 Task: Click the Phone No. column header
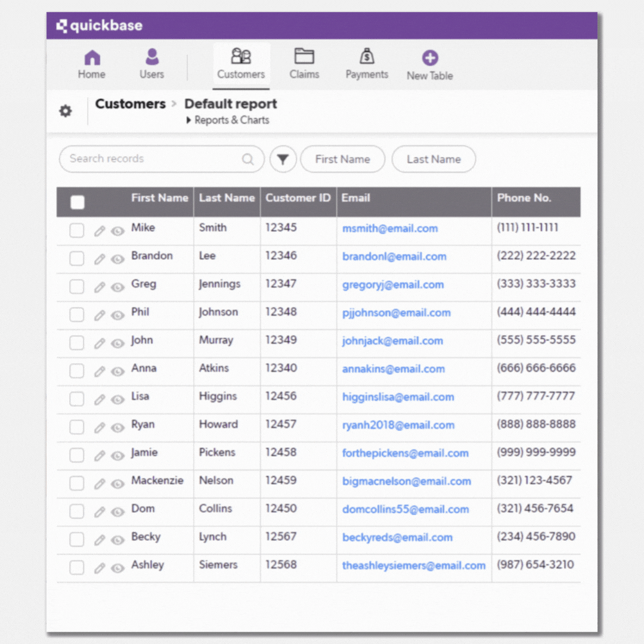(524, 198)
